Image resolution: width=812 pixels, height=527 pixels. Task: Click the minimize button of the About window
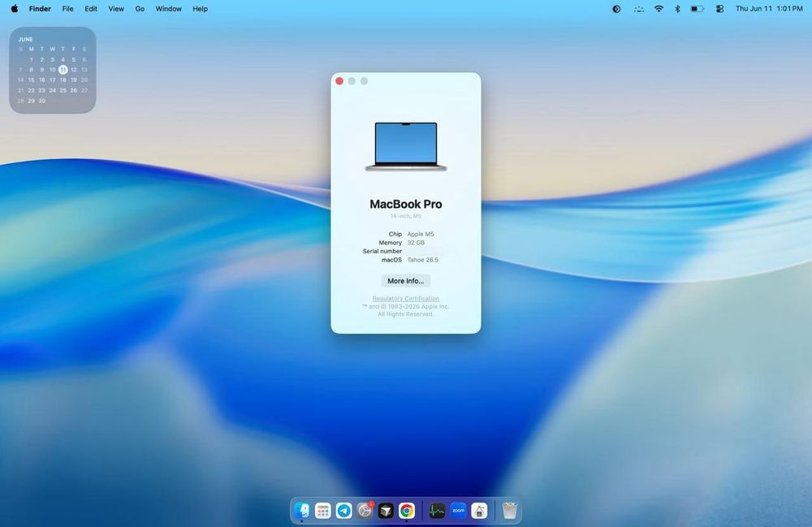pos(352,80)
